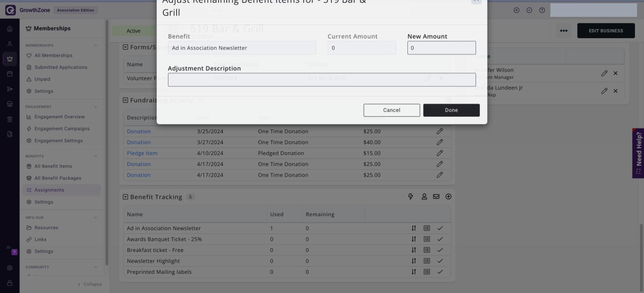Screen dimensions: 644x293
Task: Open the Contacts person icon in rail
Action: (10, 44)
